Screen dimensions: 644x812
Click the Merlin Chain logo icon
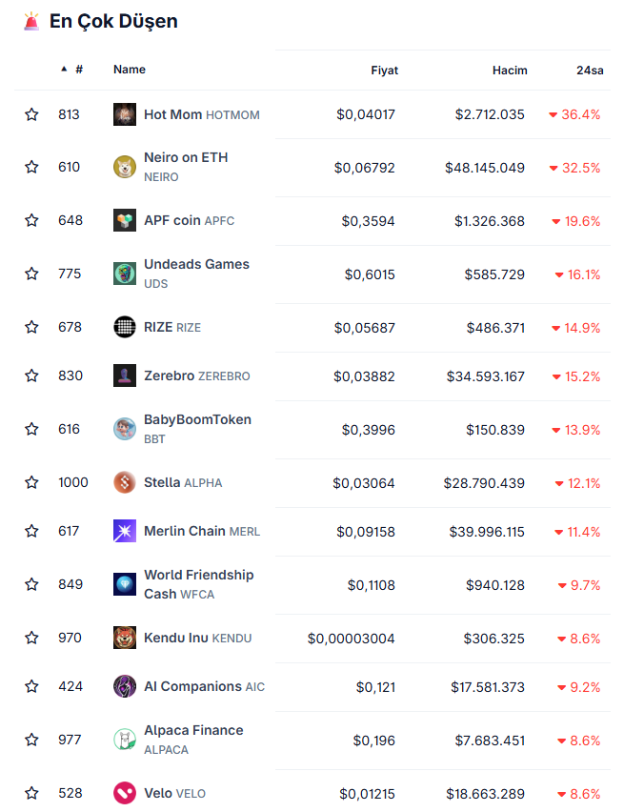click(x=125, y=531)
